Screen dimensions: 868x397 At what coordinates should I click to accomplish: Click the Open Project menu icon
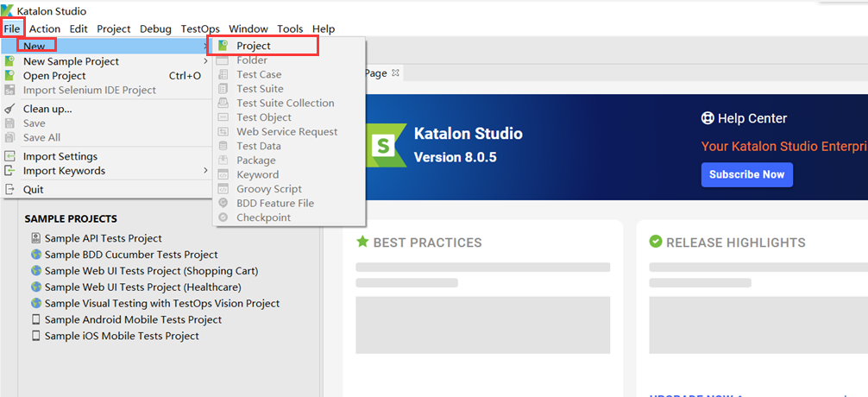click(9, 76)
